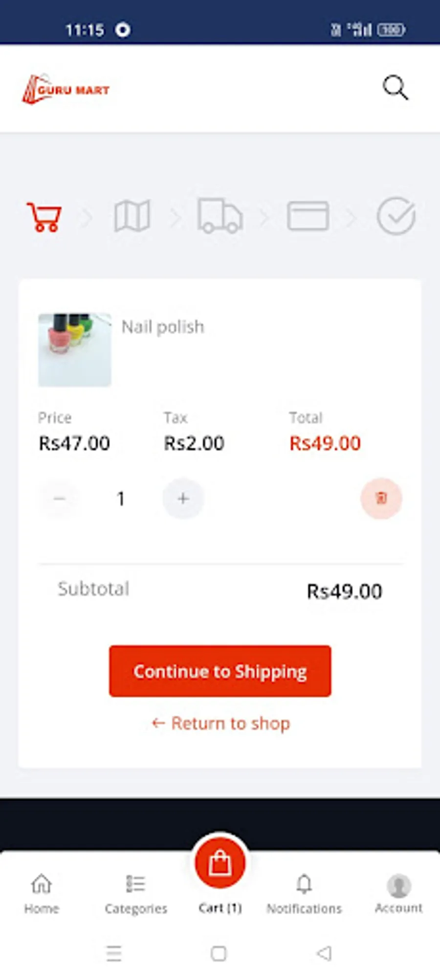
Task: Tap the delivery truck step icon
Action: click(220, 216)
